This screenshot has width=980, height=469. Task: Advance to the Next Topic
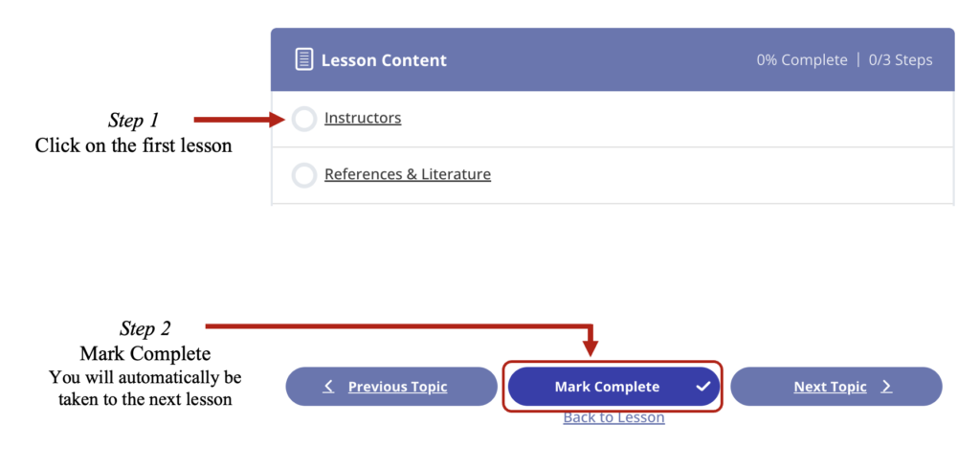(x=830, y=387)
